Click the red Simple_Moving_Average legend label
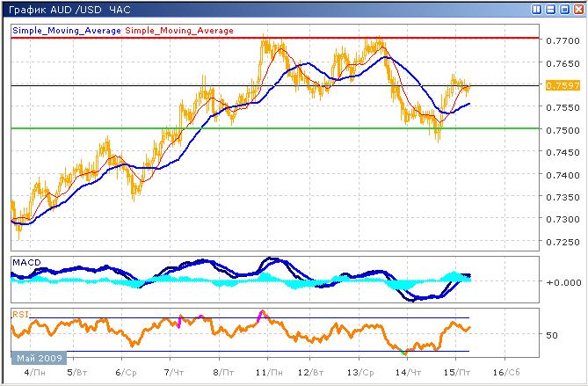 [180, 31]
